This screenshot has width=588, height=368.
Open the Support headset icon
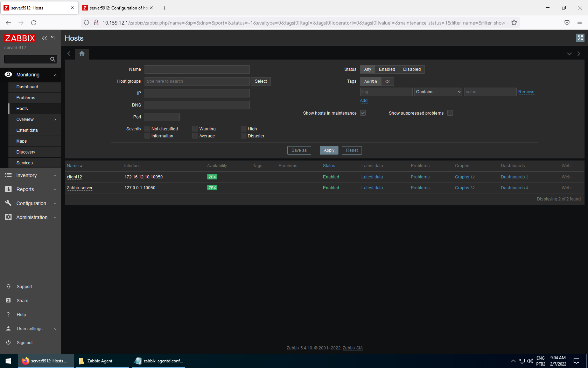tap(8, 286)
